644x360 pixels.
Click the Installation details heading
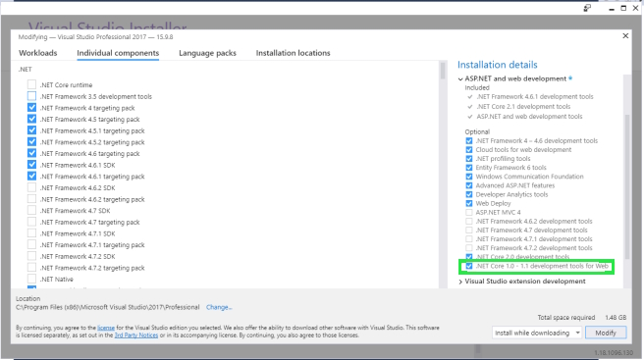pyautogui.click(x=498, y=65)
